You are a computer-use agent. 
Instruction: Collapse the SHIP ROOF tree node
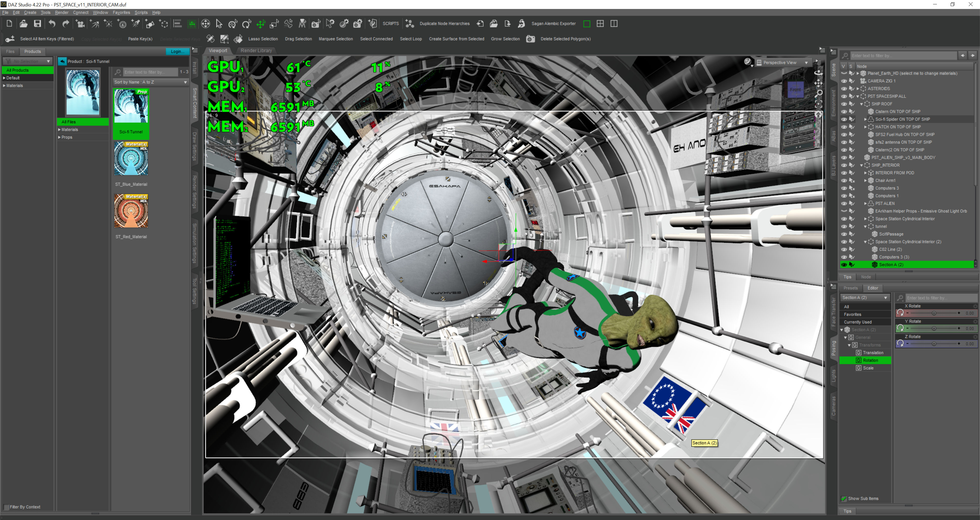(862, 104)
